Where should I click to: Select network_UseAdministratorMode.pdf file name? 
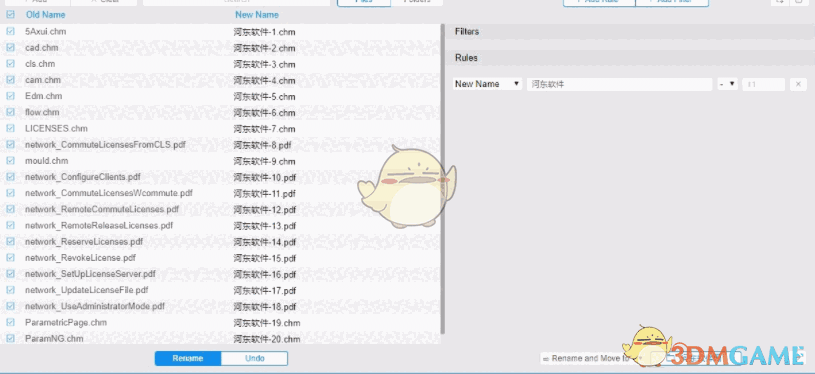point(95,306)
